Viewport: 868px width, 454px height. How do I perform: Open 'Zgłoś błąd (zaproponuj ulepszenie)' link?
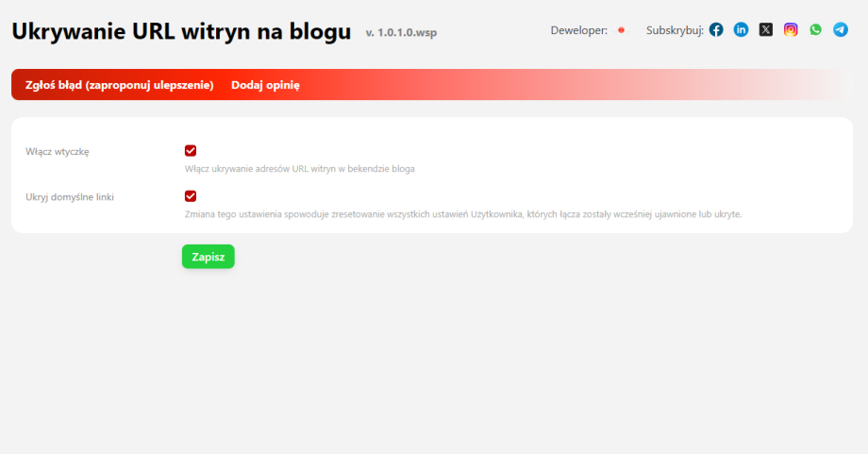(120, 85)
